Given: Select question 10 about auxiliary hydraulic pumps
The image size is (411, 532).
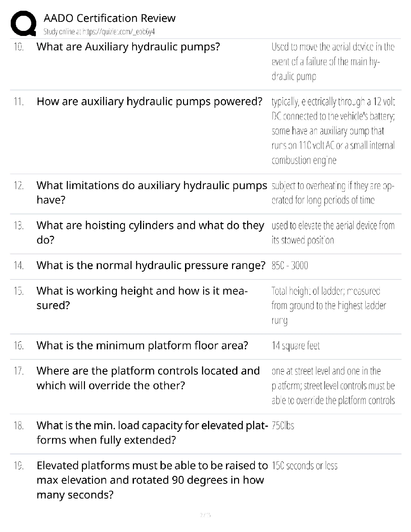Looking at the screenshot, I should (x=128, y=47).
